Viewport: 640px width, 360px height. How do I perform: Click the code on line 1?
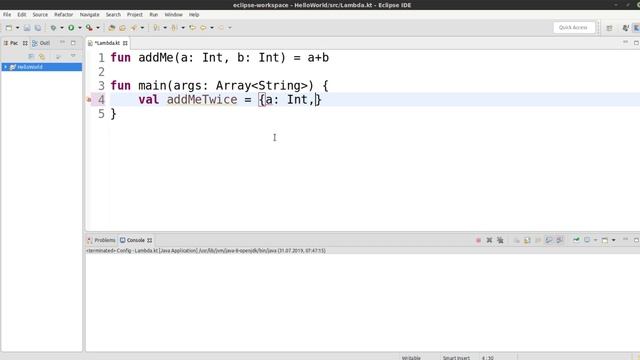[x=220, y=58]
